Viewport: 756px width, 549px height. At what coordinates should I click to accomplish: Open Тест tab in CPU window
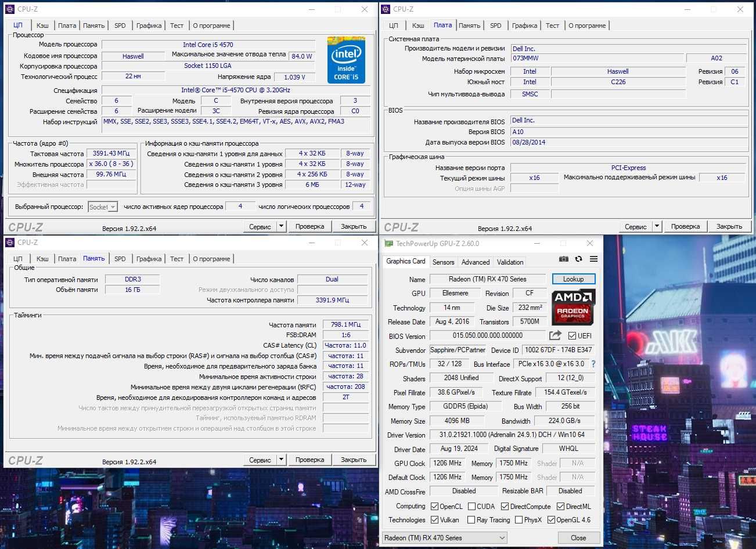point(177,26)
